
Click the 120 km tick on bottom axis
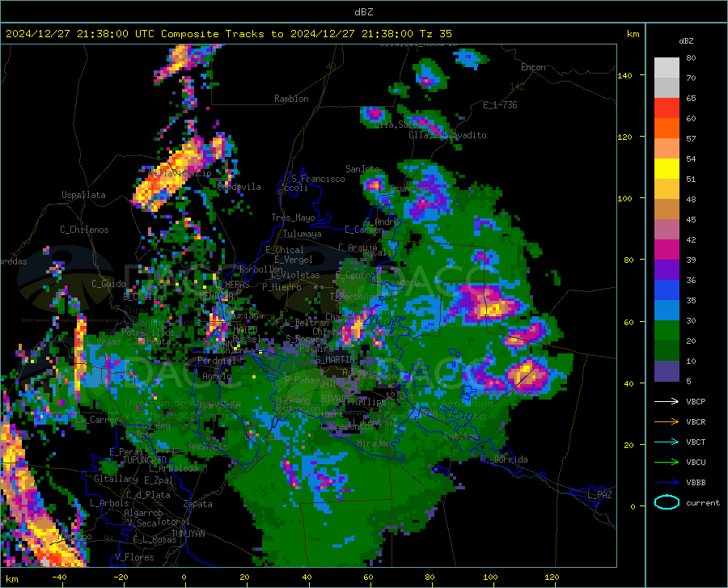pyautogui.click(x=552, y=577)
